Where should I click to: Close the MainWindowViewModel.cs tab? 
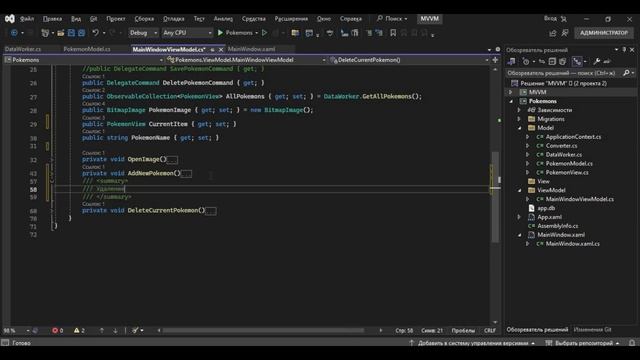pos(221,49)
